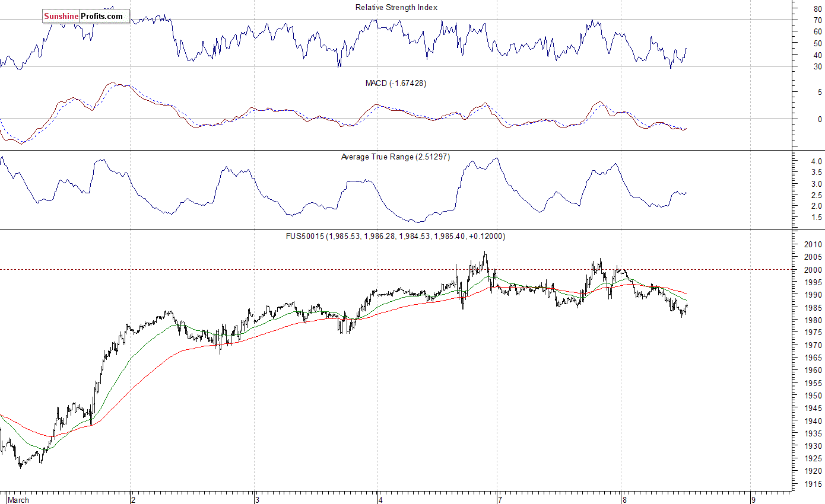Click the 1955 price axis label
Screen dimensions: 825x504
point(814,383)
